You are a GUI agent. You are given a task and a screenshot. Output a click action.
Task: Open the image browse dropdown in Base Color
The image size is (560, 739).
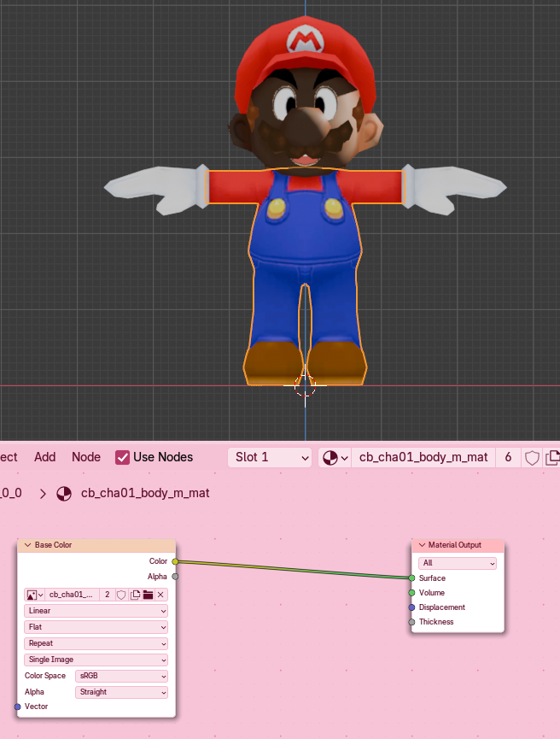click(35, 595)
